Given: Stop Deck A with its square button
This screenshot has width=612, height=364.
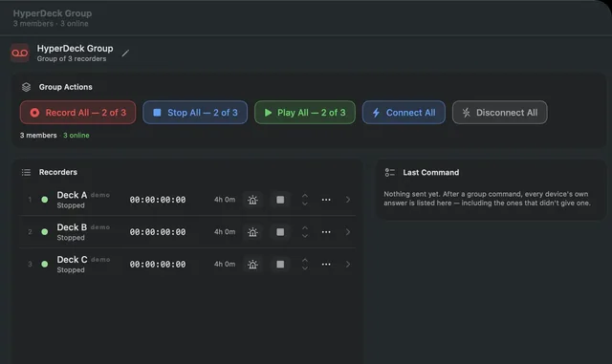Looking at the screenshot, I should 280,200.
